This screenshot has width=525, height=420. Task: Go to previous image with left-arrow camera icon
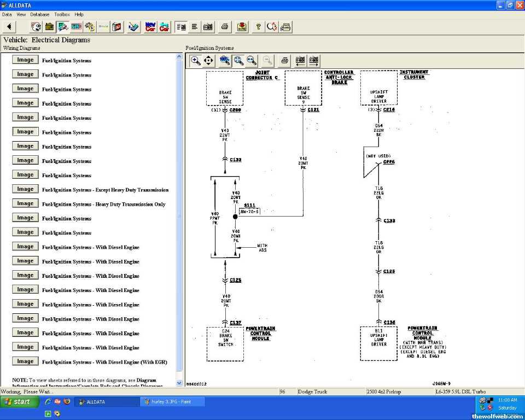pyautogui.click(x=300, y=61)
